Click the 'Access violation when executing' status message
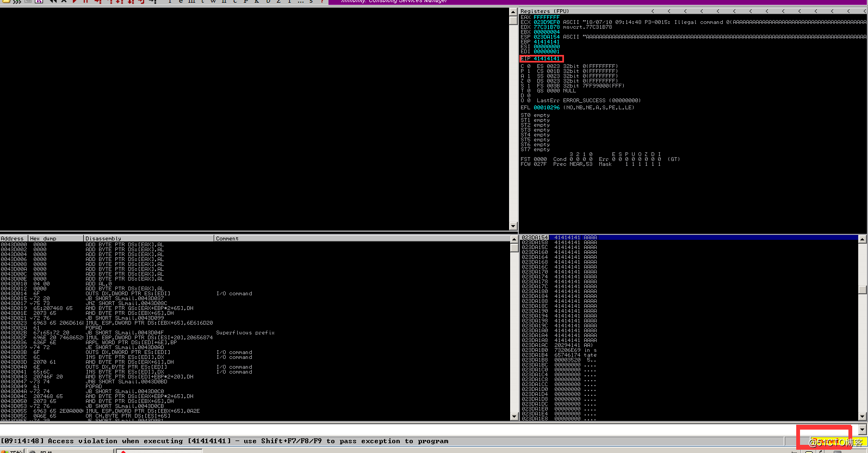The image size is (868, 453). coord(225,442)
